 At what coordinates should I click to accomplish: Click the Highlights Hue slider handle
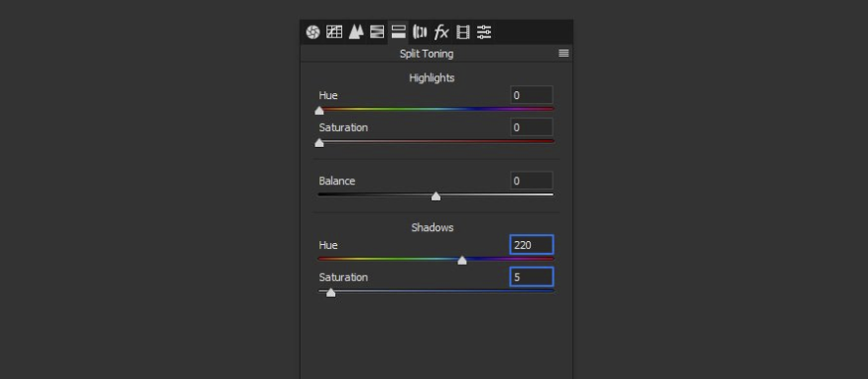(x=318, y=111)
